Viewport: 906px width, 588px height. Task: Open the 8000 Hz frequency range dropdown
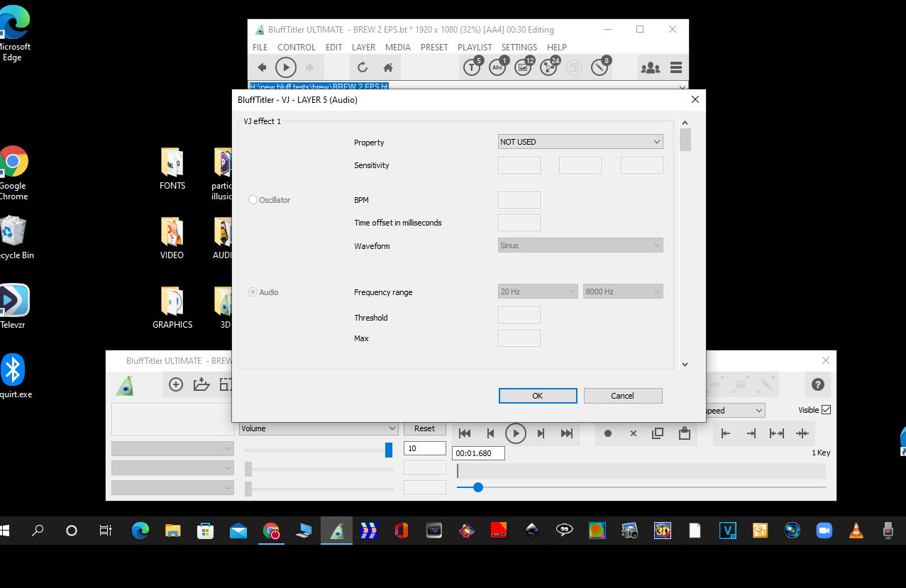point(623,292)
